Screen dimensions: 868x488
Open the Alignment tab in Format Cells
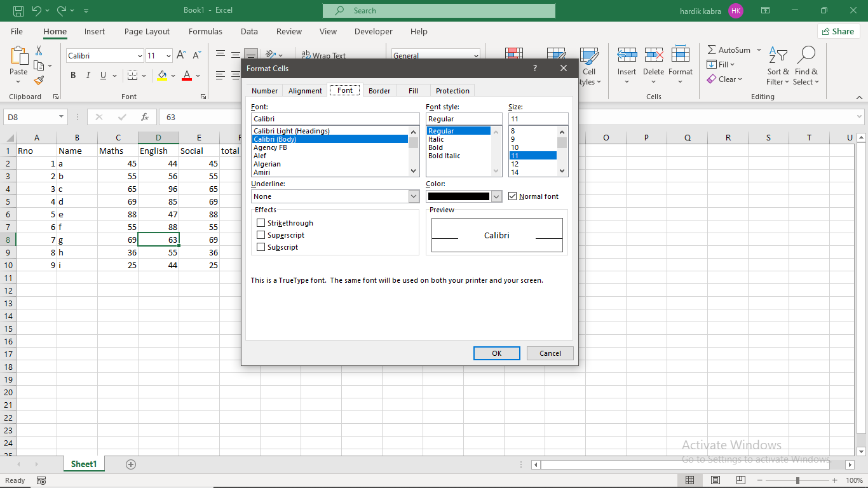tap(305, 91)
